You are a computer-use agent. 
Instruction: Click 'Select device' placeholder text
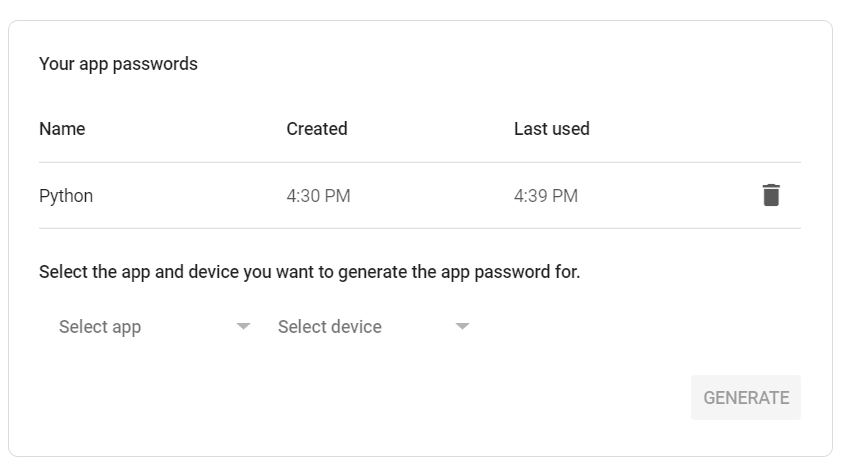click(x=329, y=327)
